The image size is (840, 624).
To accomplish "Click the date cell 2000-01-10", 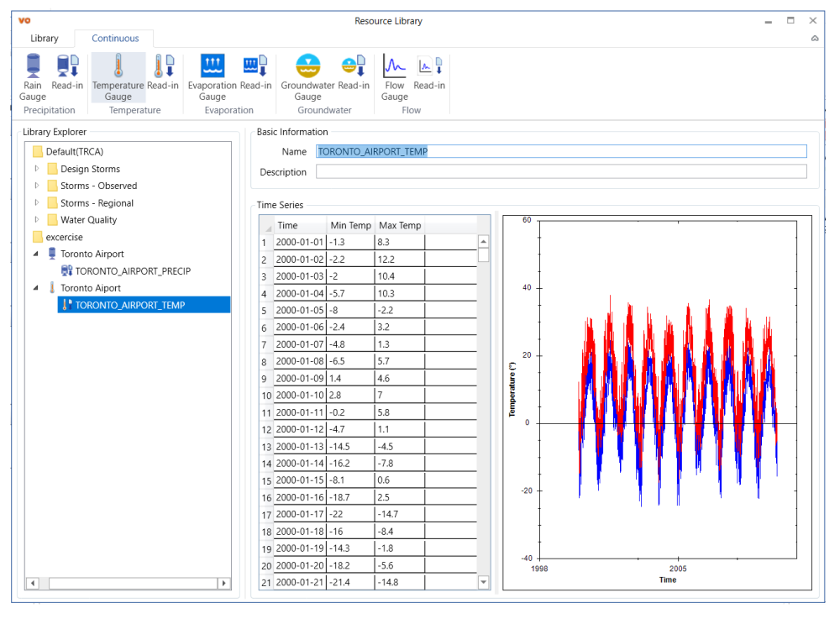I will click(x=300, y=396).
